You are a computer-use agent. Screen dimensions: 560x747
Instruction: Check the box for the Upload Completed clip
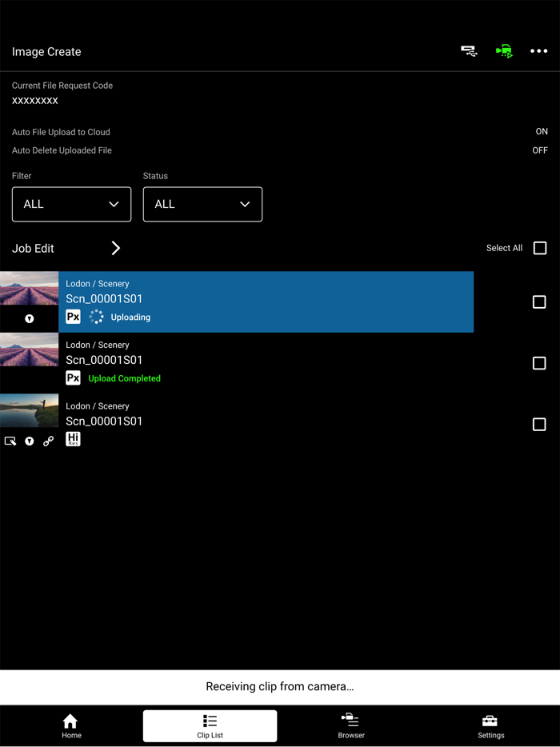(539, 363)
